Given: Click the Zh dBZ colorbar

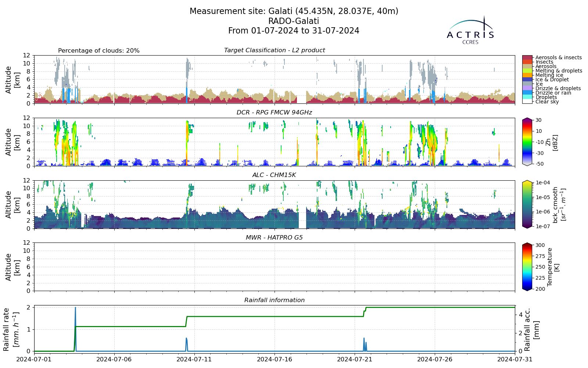Looking at the screenshot, I should [x=527, y=142].
